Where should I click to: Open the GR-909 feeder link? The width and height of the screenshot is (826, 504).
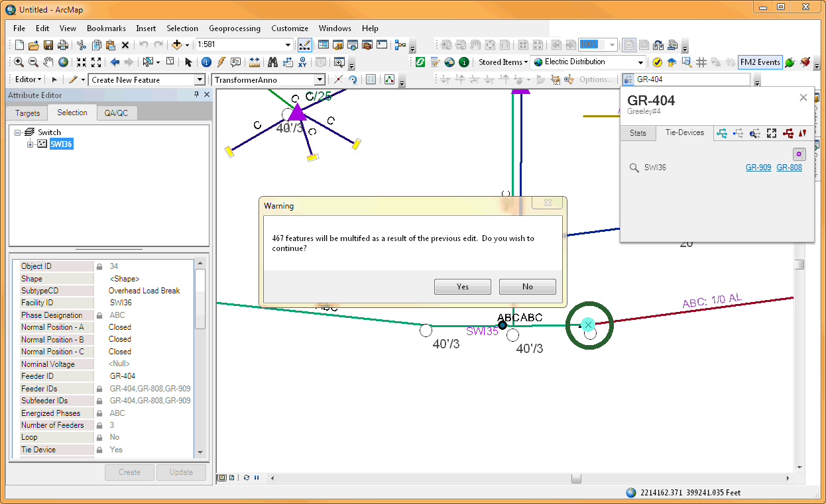(758, 168)
